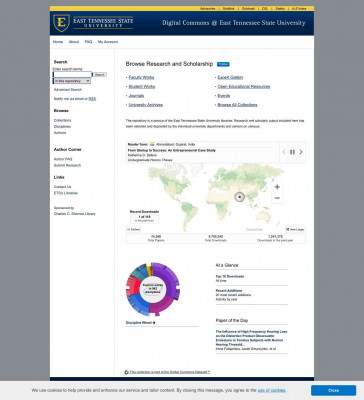Image resolution: width=364 pixels, height=400 pixels.
Task: Open Browse All Collections link
Action: [237, 105]
